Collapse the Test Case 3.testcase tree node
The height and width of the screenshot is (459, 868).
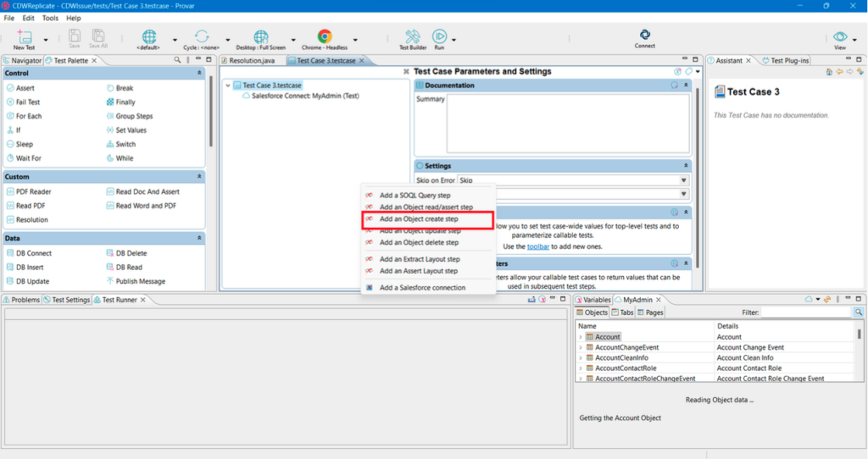(228, 86)
